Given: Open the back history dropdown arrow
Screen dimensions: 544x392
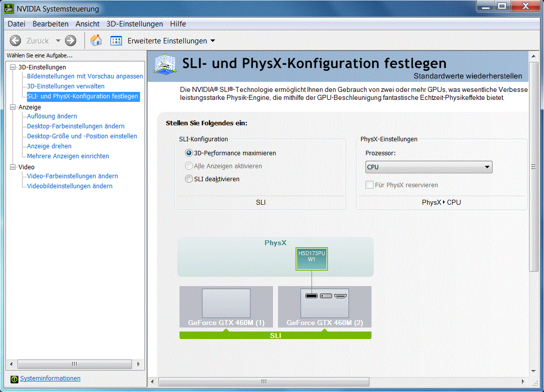Looking at the screenshot, I should coord(58,40).
